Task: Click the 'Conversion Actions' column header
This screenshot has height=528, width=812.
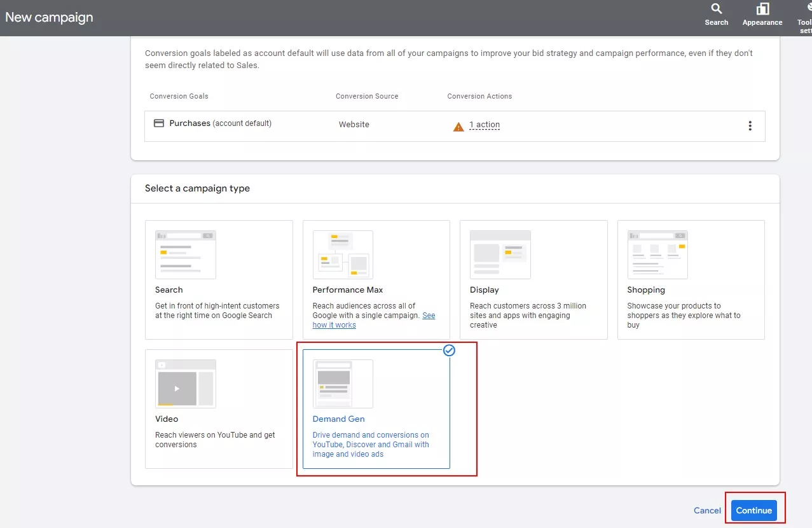Action: 479,96
